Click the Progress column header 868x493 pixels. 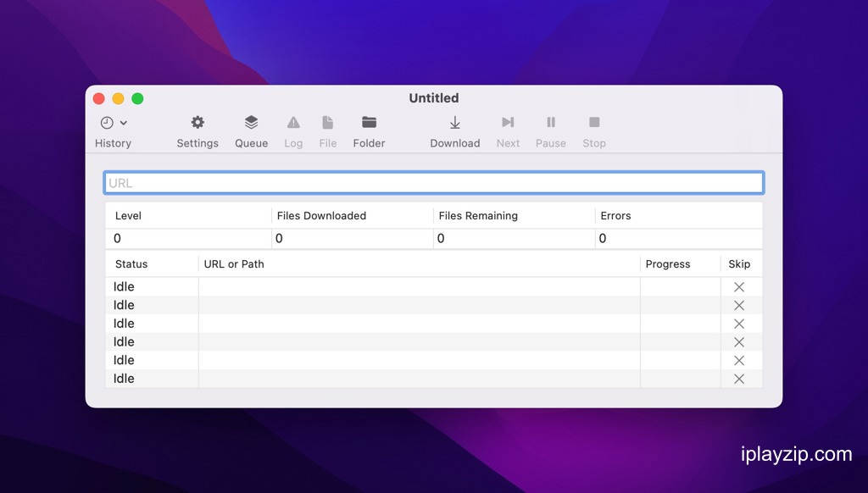pos(668,264)
